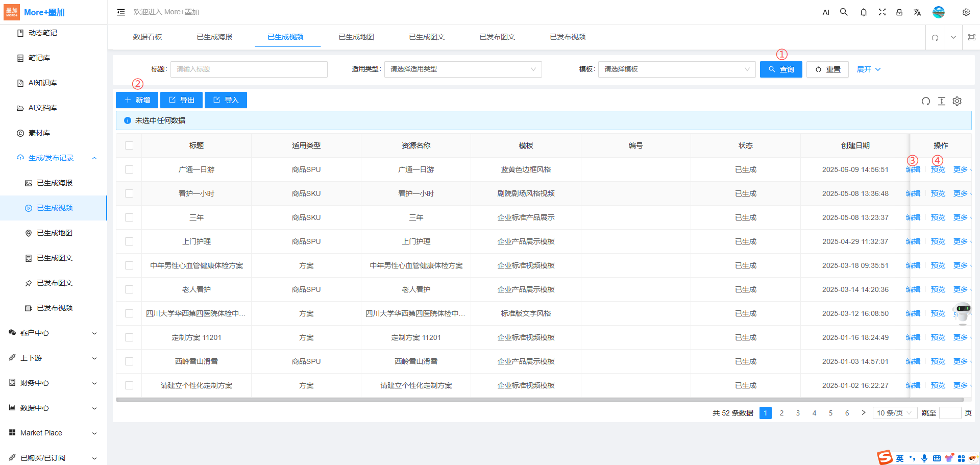This screenshot has width=980, height=465.
Task: Switch to the 已发布视频 tab
Action: 567,37
